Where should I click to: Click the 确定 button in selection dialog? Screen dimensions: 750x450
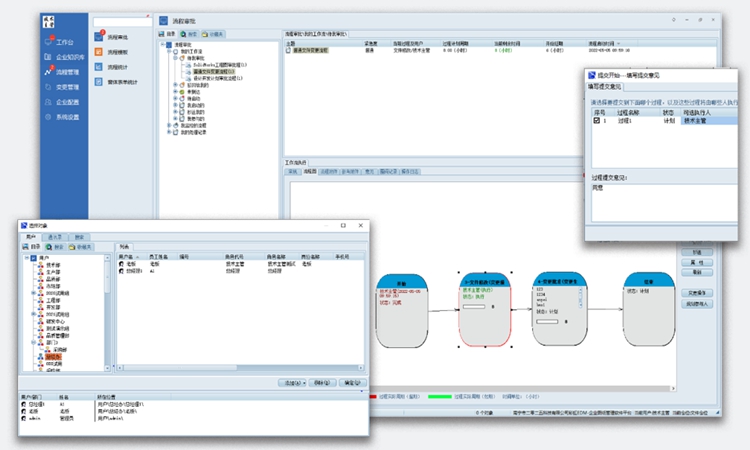coord(352,382)
